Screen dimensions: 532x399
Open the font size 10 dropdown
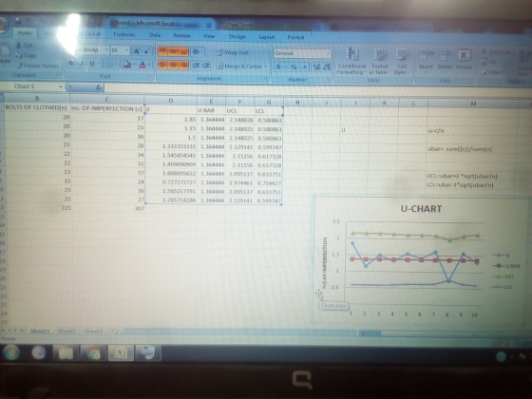pyautogui.click(x=126, y=50)
